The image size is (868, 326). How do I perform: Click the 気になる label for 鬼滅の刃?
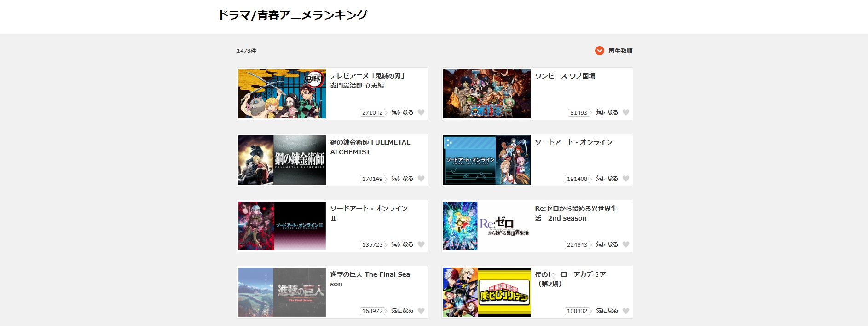[402, 112]
